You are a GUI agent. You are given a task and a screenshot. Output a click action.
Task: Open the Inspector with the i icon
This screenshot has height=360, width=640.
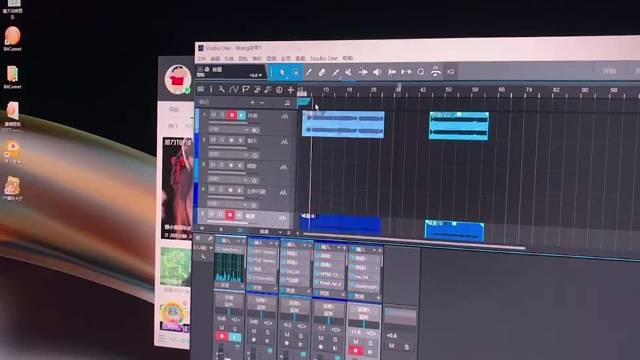coord(211,89)
